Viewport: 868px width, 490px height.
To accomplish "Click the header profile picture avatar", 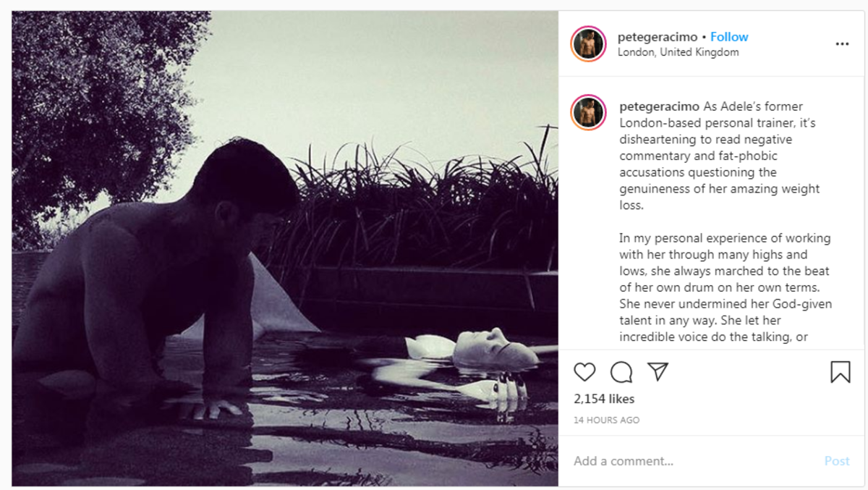I will 588,43.
